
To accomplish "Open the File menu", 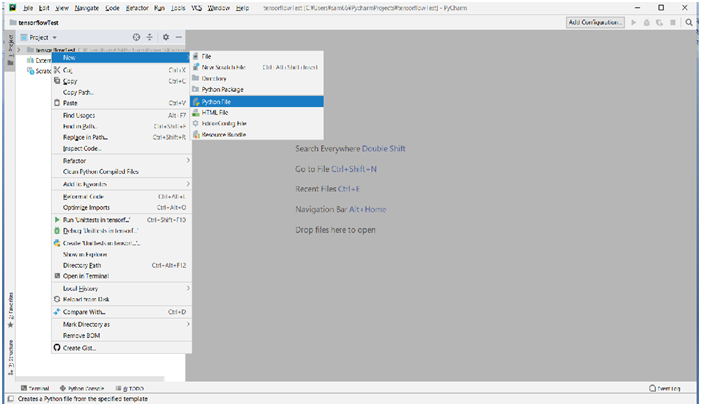I will coord(28,8).
